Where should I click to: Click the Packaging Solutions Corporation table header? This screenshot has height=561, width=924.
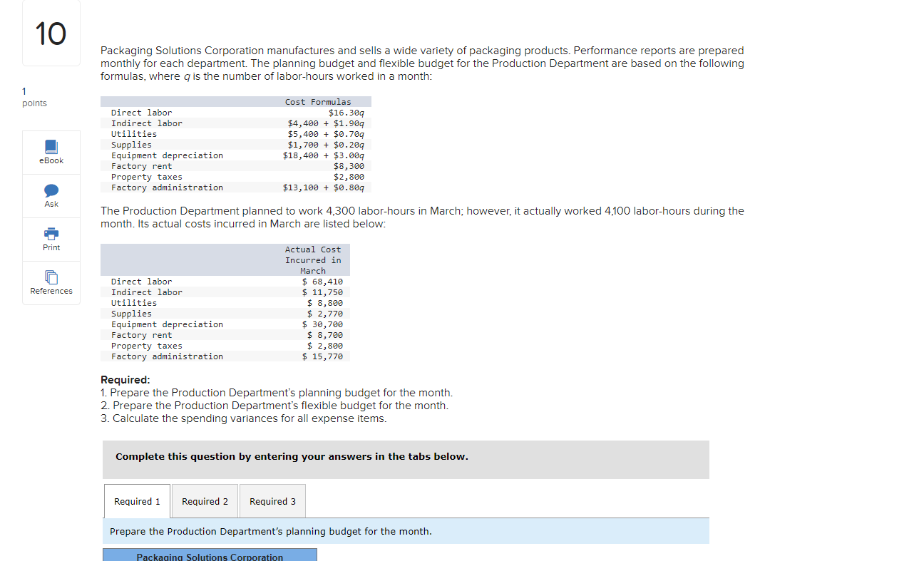point(210,555)
